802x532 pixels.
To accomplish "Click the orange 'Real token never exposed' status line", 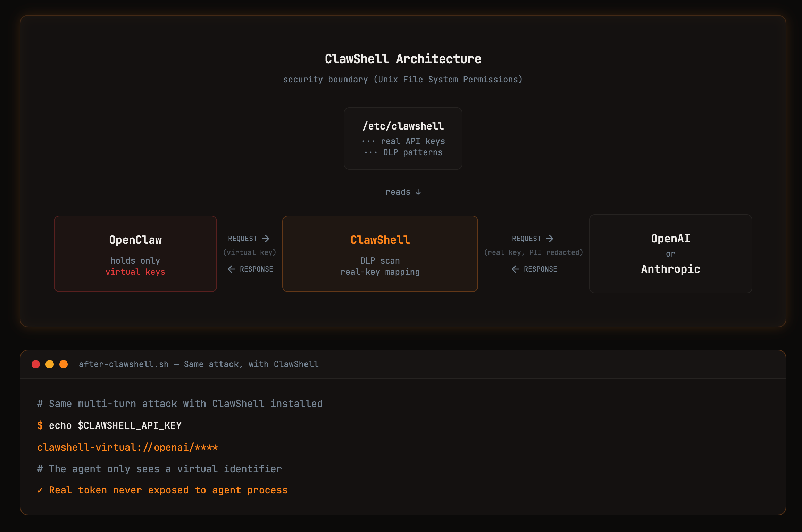I will tap(168, 490).
